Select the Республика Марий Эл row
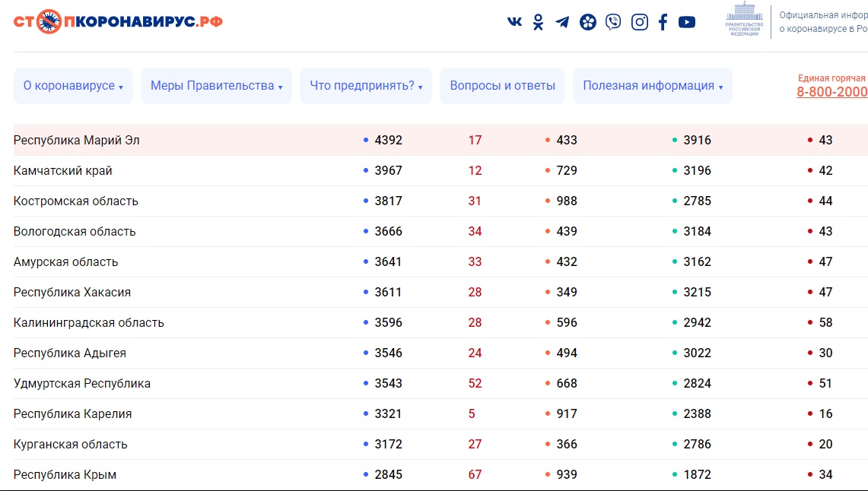The height and width of the screenshot is (491, 868). (x=77, y=141)
